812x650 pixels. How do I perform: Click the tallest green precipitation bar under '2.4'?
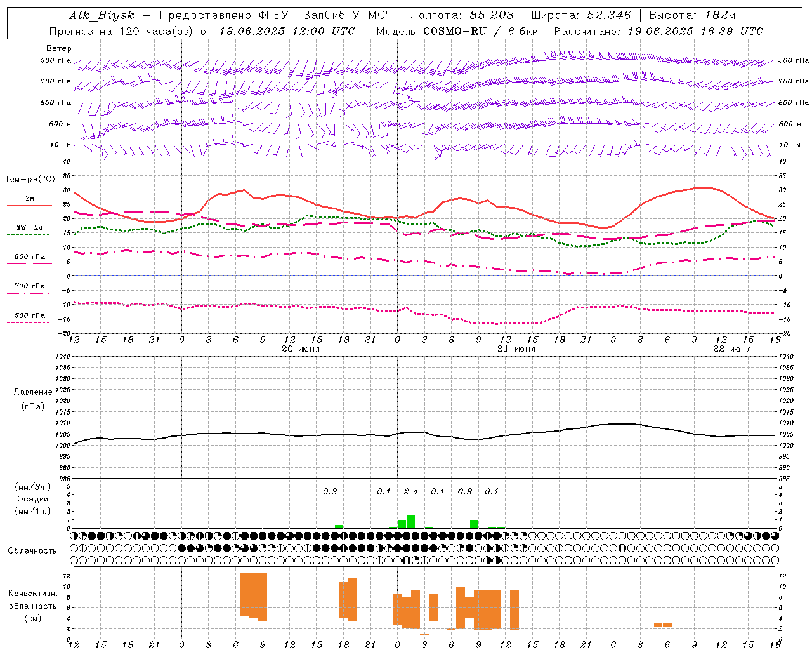point(411,522)
